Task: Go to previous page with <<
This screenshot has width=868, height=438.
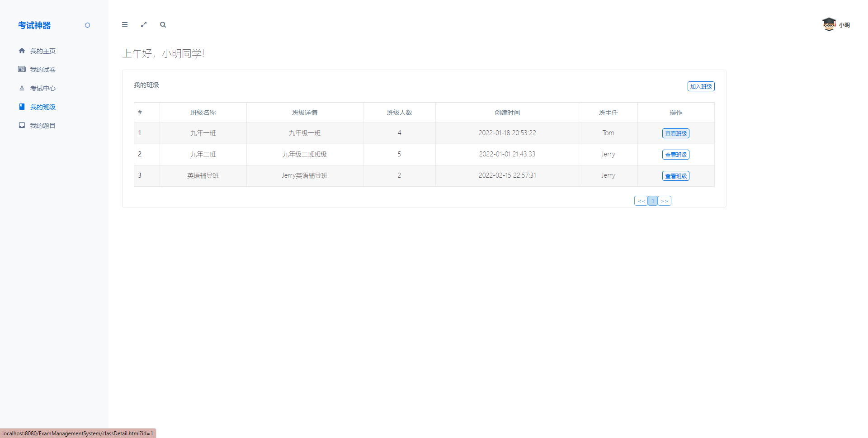Action: point(641,201)
